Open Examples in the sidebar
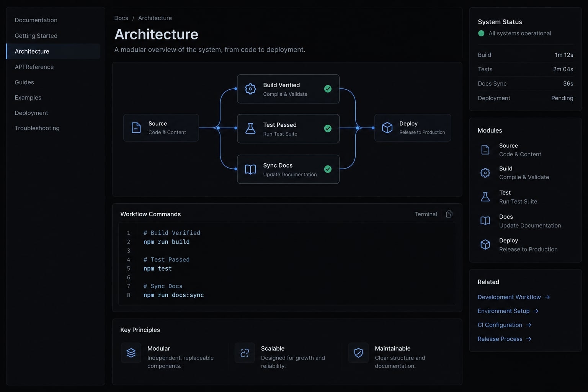Screen dimensions: 588x392 point(28,98)
